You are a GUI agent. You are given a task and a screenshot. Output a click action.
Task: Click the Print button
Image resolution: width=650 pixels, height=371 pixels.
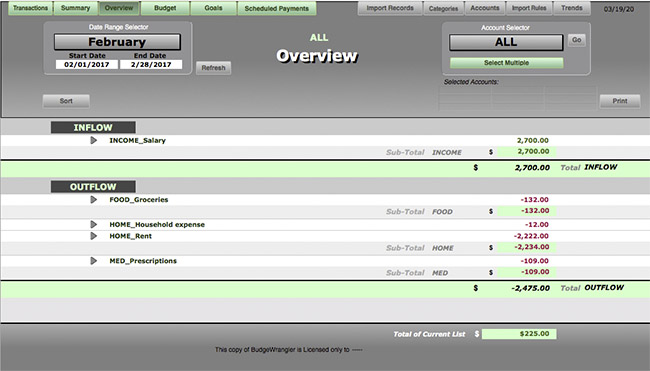(620, 101)
